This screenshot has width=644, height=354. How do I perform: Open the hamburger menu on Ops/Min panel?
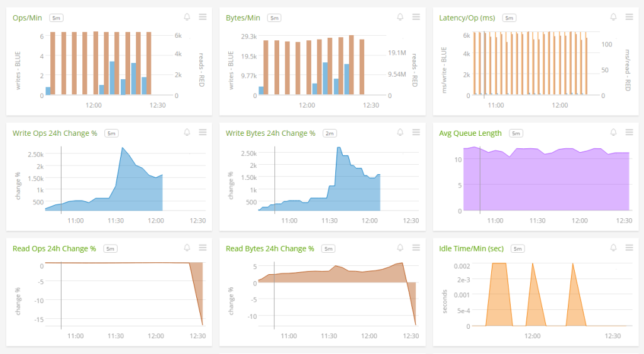pyautogui.click(x=203, y=17)
